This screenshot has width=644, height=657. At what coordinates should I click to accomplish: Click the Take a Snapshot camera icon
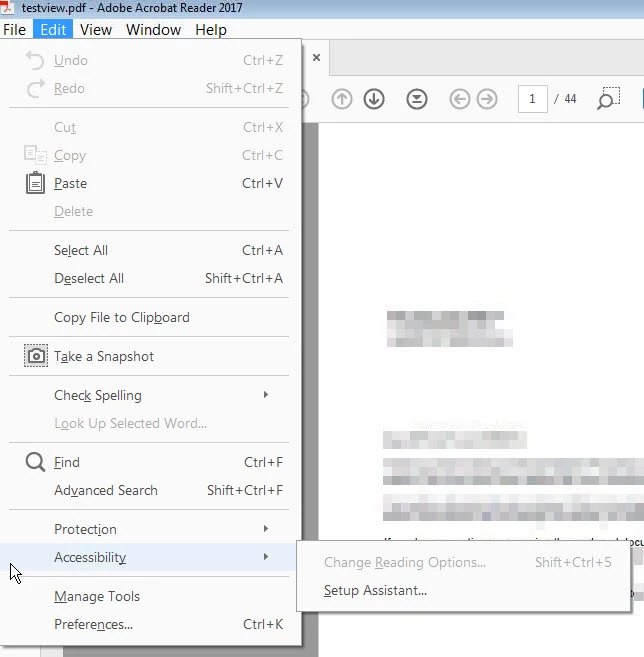(x=36, y=356)
